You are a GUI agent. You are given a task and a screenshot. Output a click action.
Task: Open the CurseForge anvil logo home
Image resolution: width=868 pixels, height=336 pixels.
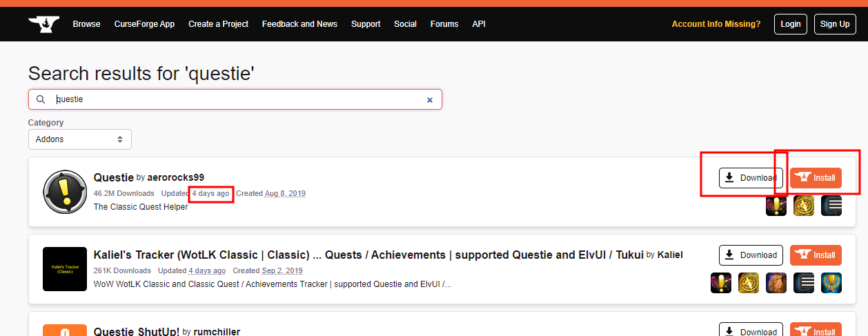point(44,23)
